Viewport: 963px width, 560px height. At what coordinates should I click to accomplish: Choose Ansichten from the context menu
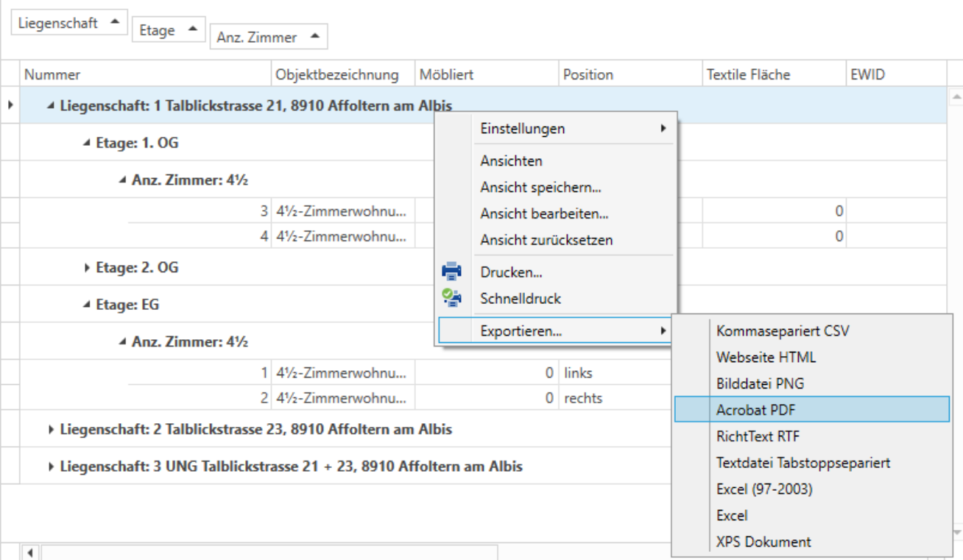(557, 160)
